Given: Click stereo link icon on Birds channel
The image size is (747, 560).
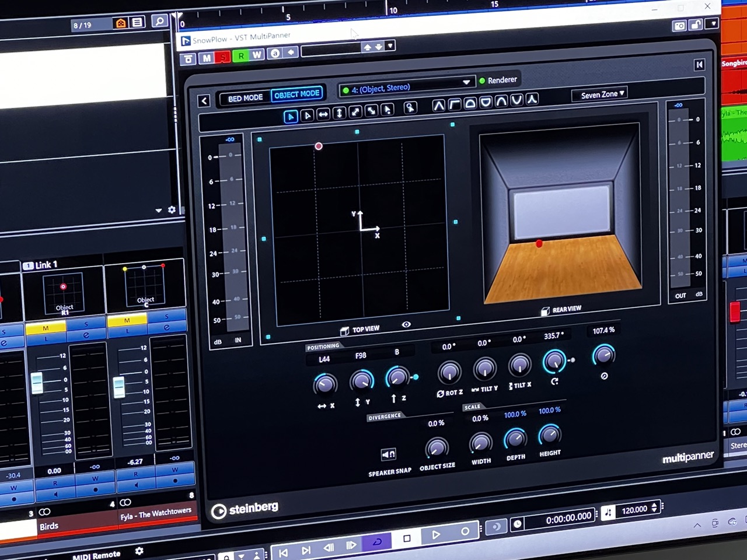Looking at the screenshot, I should (x=44, y=512).
